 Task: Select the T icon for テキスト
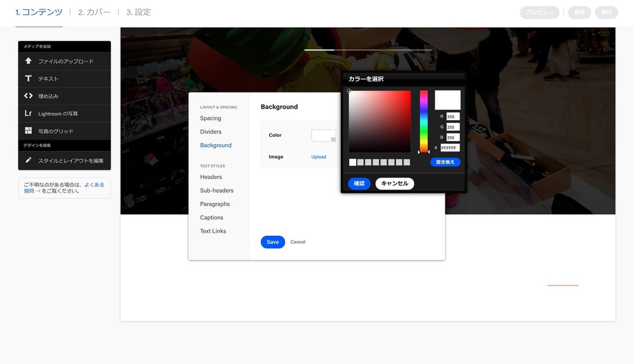29,78
